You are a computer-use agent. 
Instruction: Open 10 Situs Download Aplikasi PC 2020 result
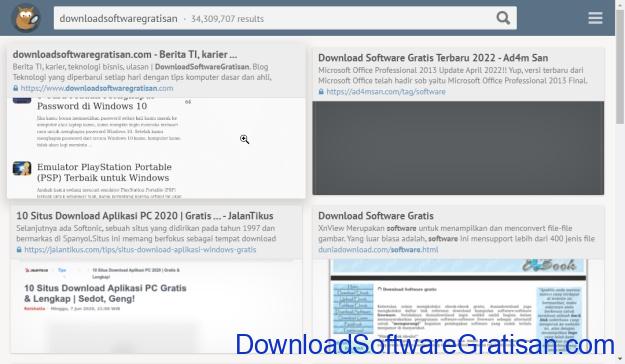(x=145, y=216)
